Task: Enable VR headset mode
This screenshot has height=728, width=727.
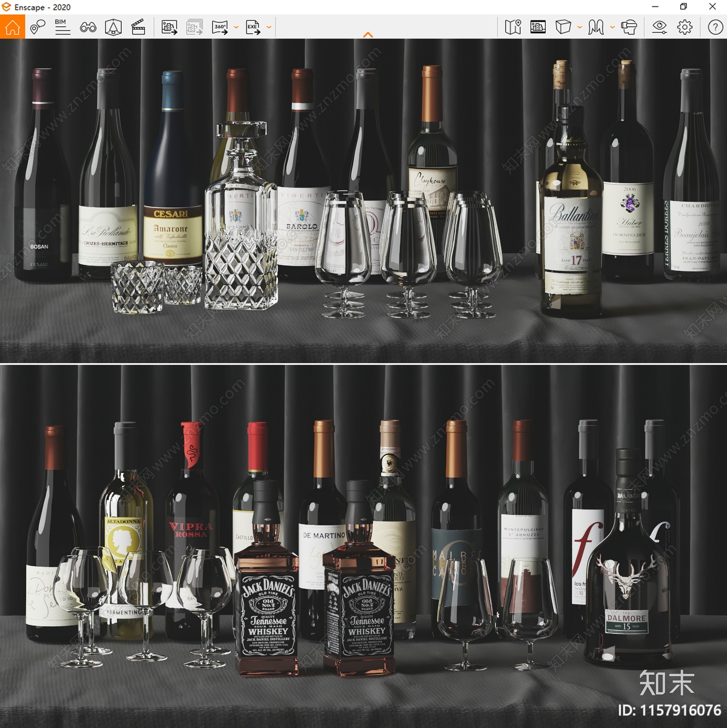Action: [x=629, y=27]
